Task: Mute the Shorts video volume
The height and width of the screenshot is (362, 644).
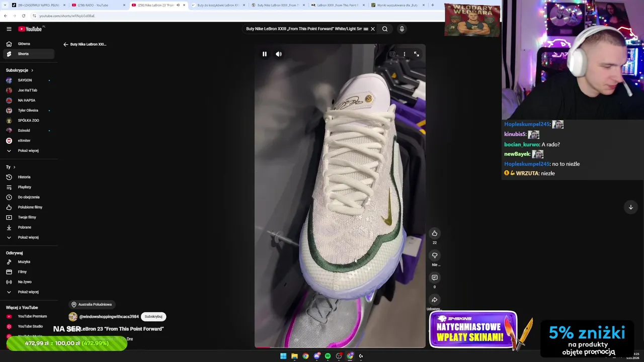Action: click(279, 54)
